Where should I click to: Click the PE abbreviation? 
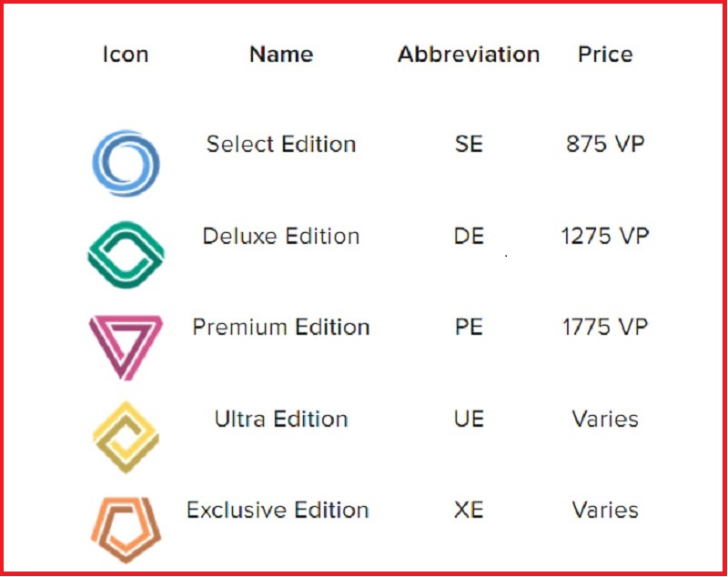(469, 327)
